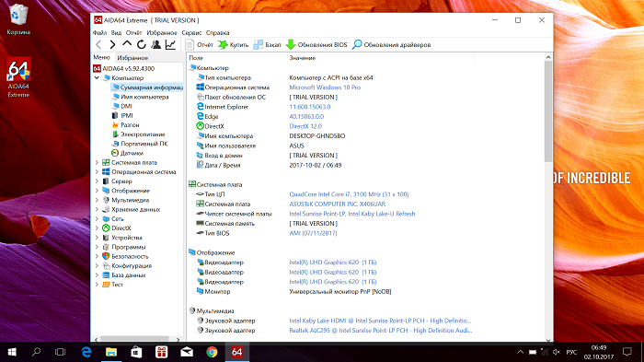Switch to the Меню tab
Viewport: 644px width, 362px height.
101,58
